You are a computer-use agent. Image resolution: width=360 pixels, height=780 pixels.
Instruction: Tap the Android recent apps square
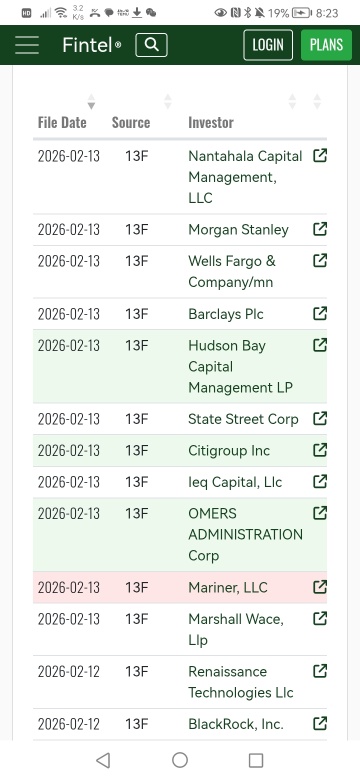(256, 760)
